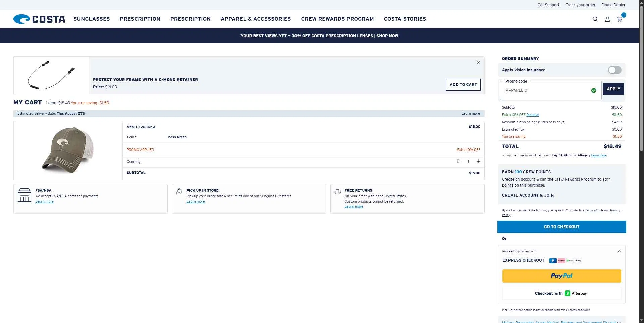
Task: Add C-Mono retainer to cart
Action: point(463,85)
